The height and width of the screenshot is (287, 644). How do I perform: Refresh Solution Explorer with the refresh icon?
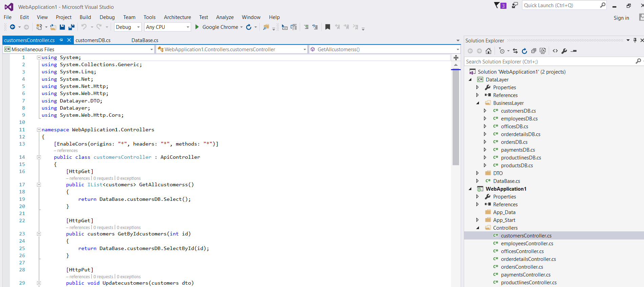click(x=524, y=51)
